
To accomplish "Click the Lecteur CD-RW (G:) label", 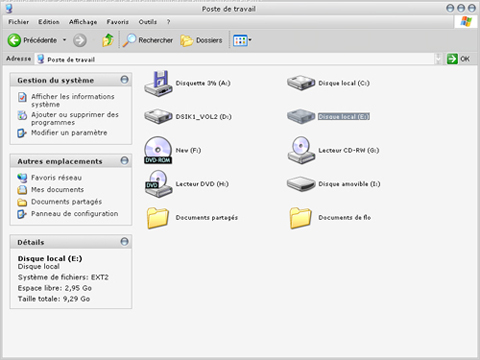I will pyautogui.click(x=349, y=150).
